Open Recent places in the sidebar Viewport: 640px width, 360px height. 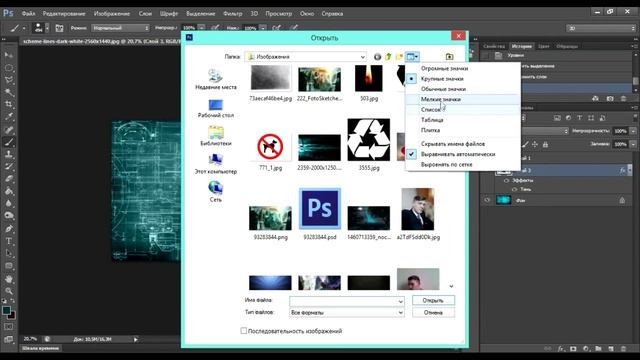(216, 79)
